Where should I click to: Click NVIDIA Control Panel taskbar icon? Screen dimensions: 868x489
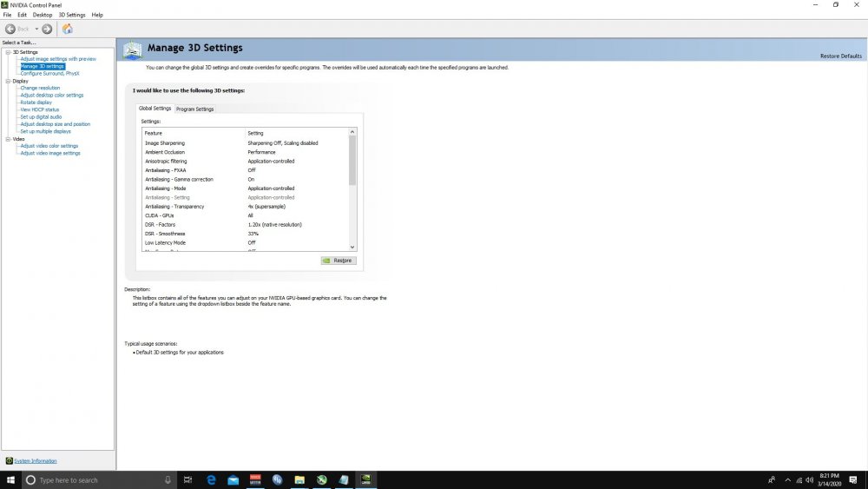366,480
